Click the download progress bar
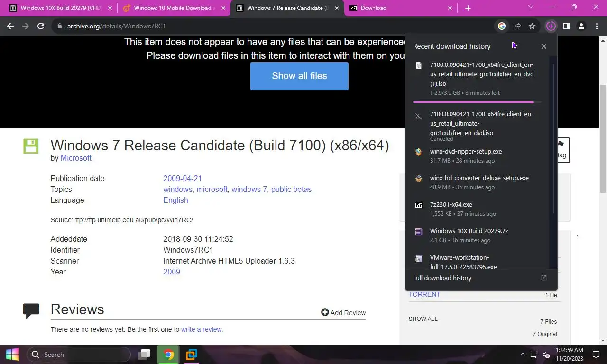The width and height of the screenshot is (607, 364). tap(477, 102)
